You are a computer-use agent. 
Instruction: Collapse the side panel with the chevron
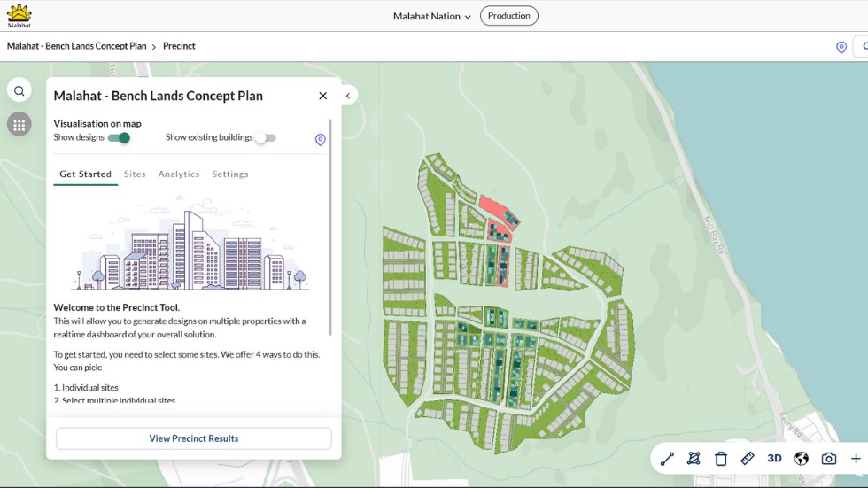pyautogui.click(x=348, y=96)
